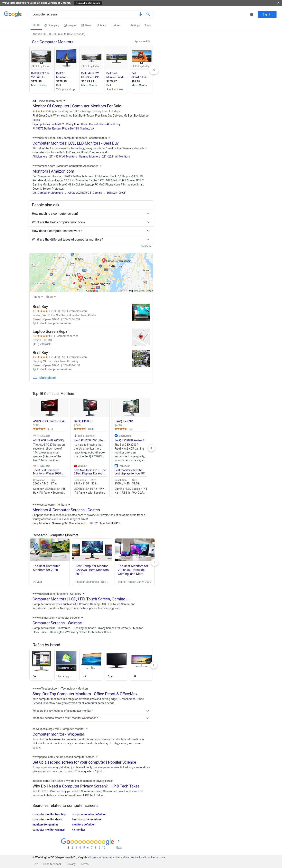Expand What are the best computer monitors
Viewport: 282px width, 868px height.
pyautogui.click(x=91, y=222)
